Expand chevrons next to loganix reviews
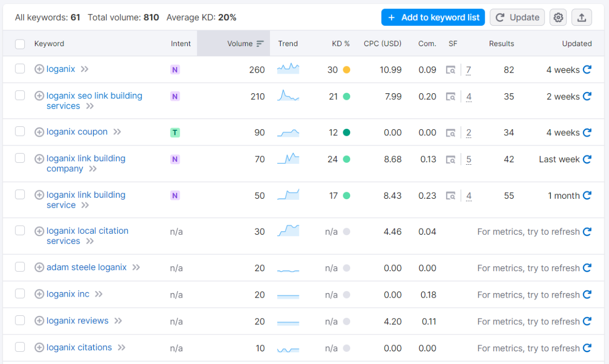 coord(118,321)
